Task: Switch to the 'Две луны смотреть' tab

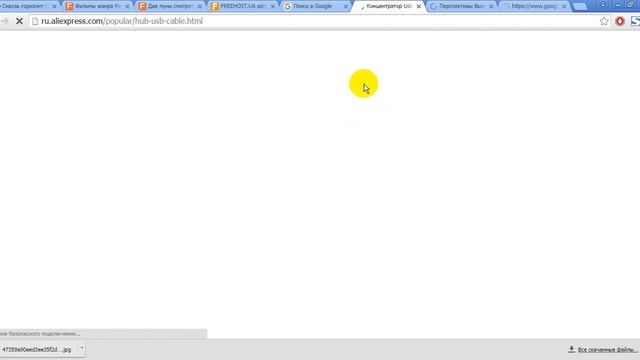Action: click(x=170, y=6)
